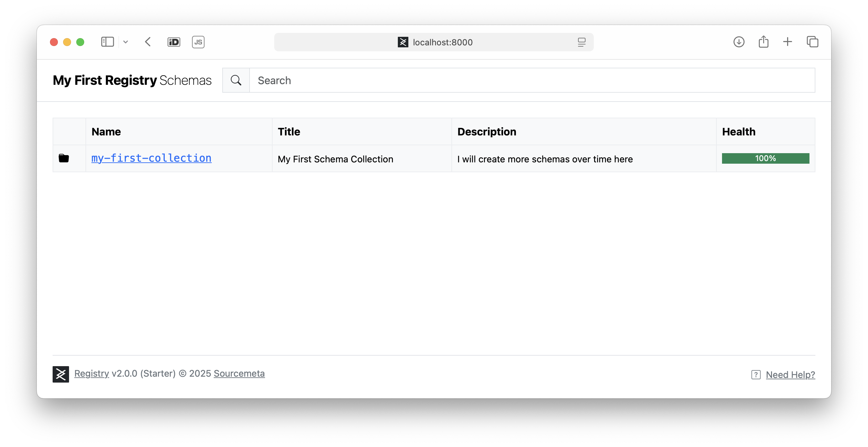
Task: Click the JS extension icon
Action: pyautogui.click(x=198, y=42)
